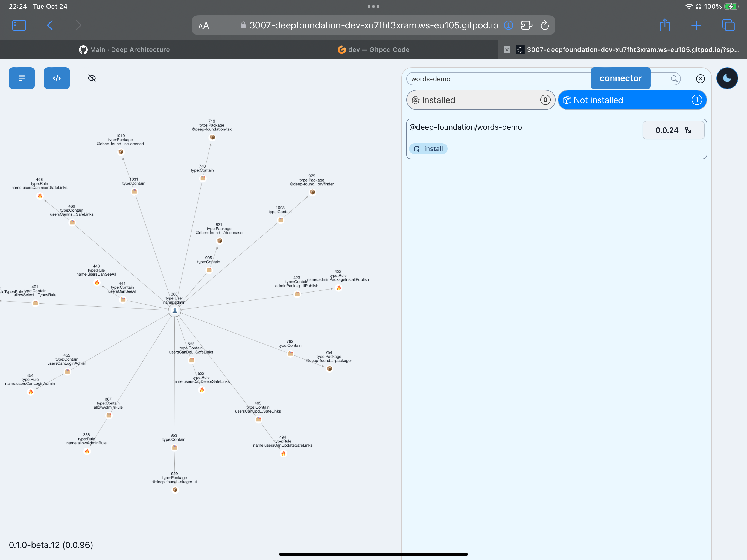Image resolution: width=747 pixels, height=560 pixels.
Task: Open the 0.0.24 version selector
Action: tap(673, 130)
